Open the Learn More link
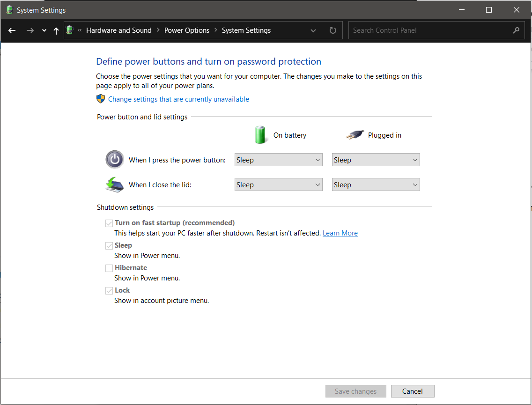This screenshot has height=405, width=532. click(340, 233)
